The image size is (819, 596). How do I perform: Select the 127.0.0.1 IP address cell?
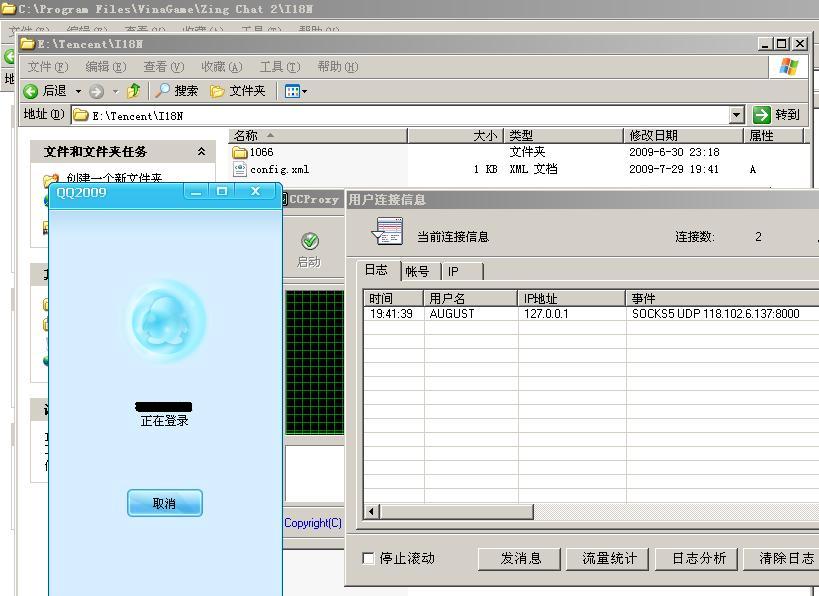point(546,314)
